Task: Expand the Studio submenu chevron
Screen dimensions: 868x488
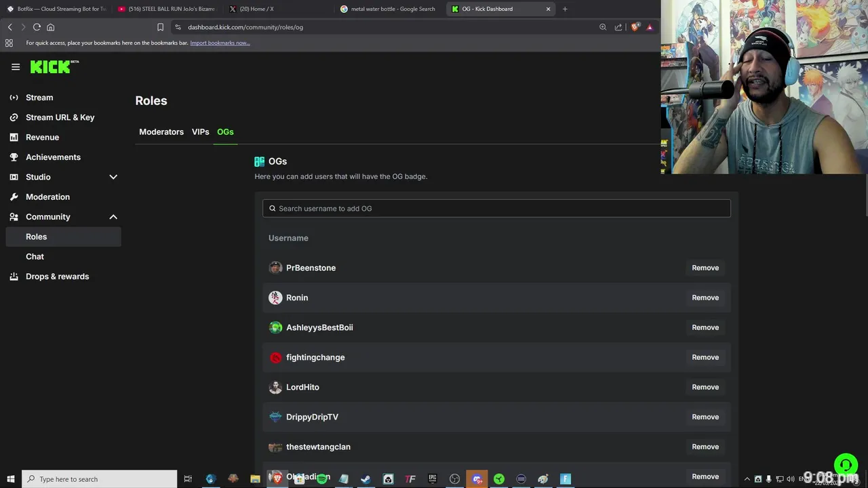Action: coord(113,177)
